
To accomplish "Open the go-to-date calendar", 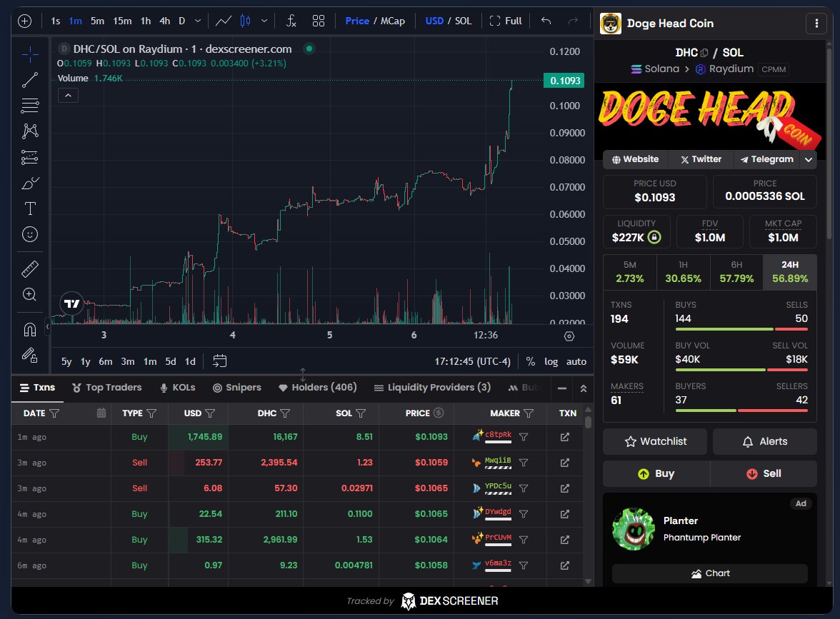I will click(x=220, y=361).
